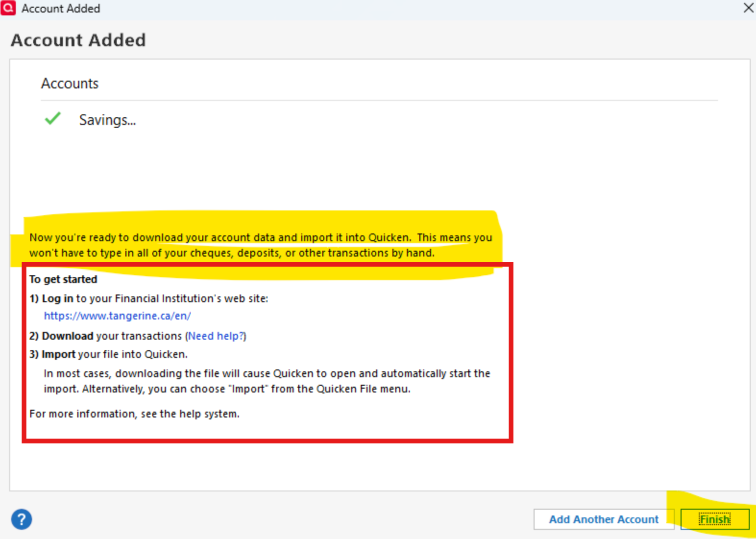The image size is (756, 539).
Task: Click the 'Account Added' page heading
Action: pos(78,40)
